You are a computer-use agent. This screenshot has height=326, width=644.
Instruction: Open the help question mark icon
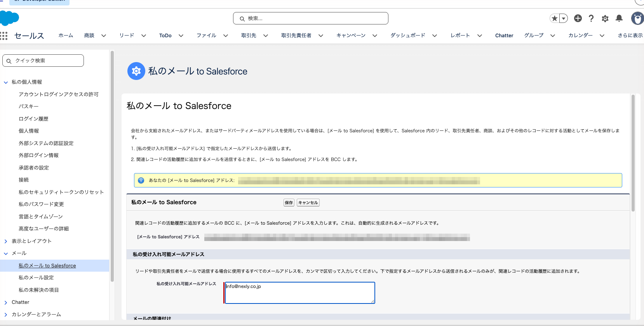coord(591,18)
